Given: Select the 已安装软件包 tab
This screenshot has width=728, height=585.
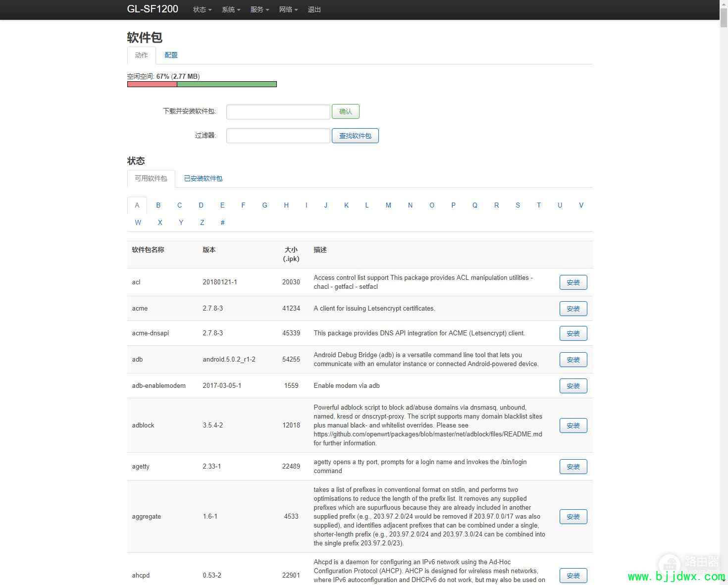Looking at the screenshot, I should click(x=203, y=179).
